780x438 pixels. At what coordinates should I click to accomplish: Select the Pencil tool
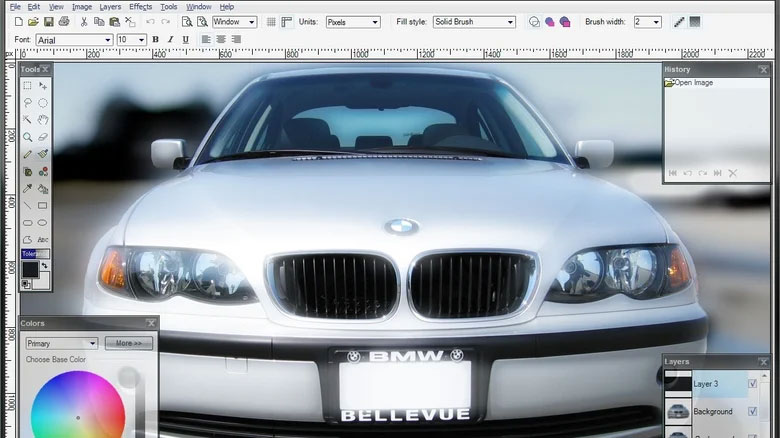[x=27, y=154]
